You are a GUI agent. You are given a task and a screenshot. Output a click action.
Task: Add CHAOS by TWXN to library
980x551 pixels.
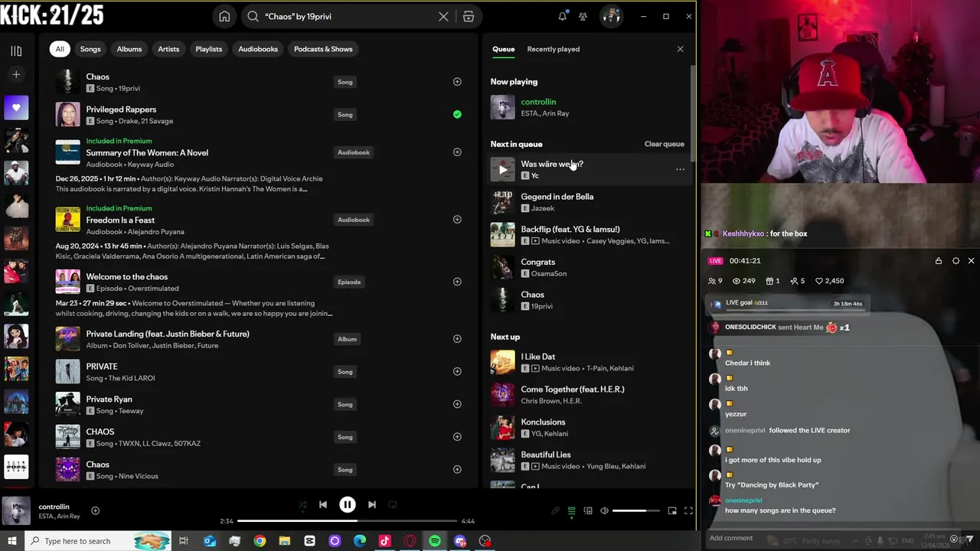click(x=457, y=437)
